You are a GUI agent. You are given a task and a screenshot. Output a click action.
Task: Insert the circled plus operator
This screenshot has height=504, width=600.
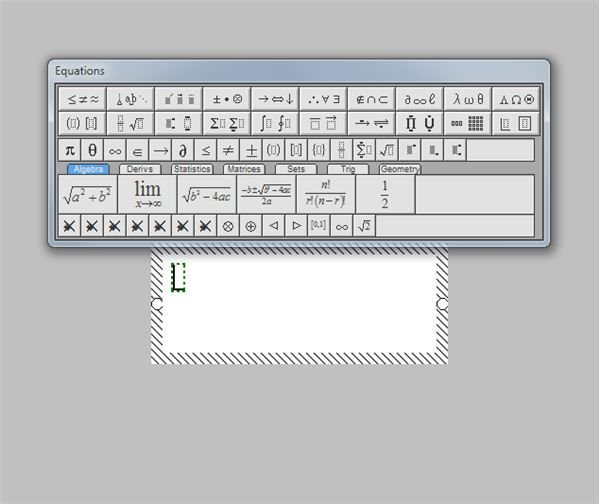coord(251,226)
